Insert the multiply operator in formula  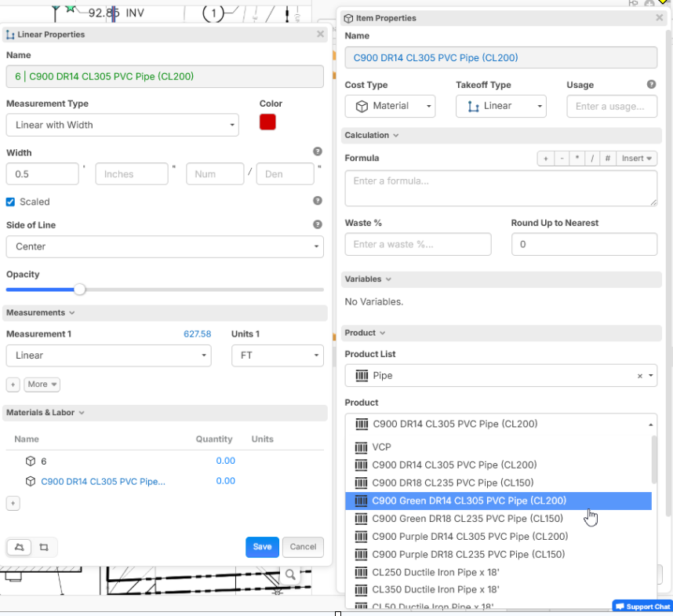[577, 159]
